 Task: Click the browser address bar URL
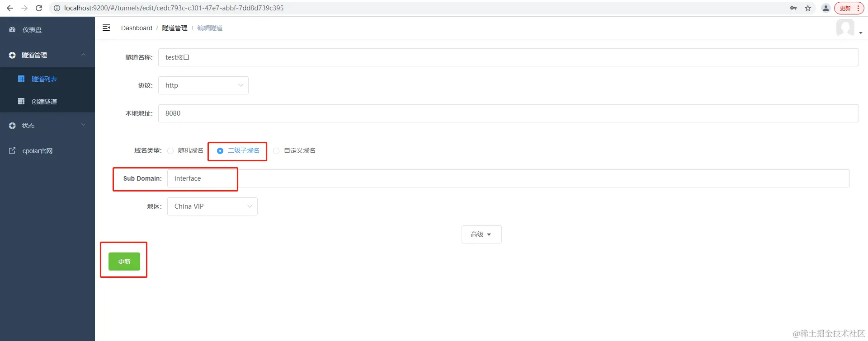[x=174, y=8]
